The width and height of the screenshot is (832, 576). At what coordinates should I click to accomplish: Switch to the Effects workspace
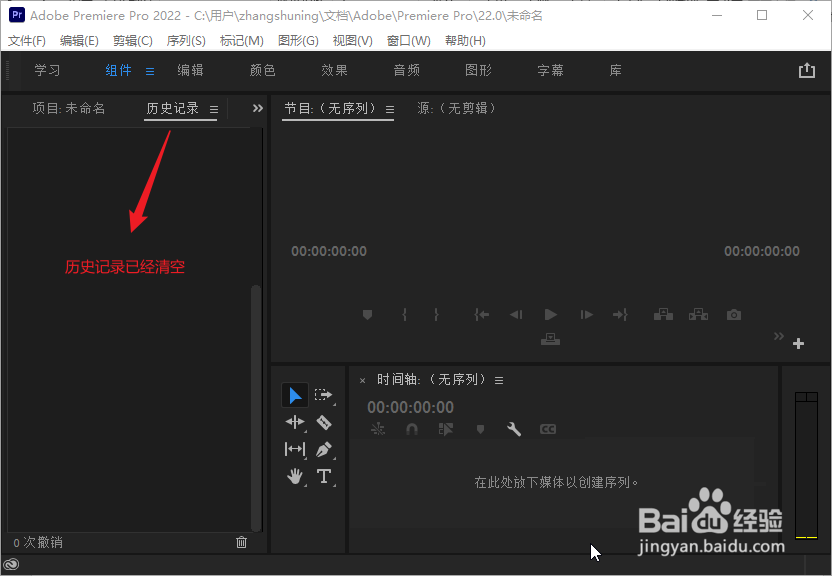pos(334,70)
